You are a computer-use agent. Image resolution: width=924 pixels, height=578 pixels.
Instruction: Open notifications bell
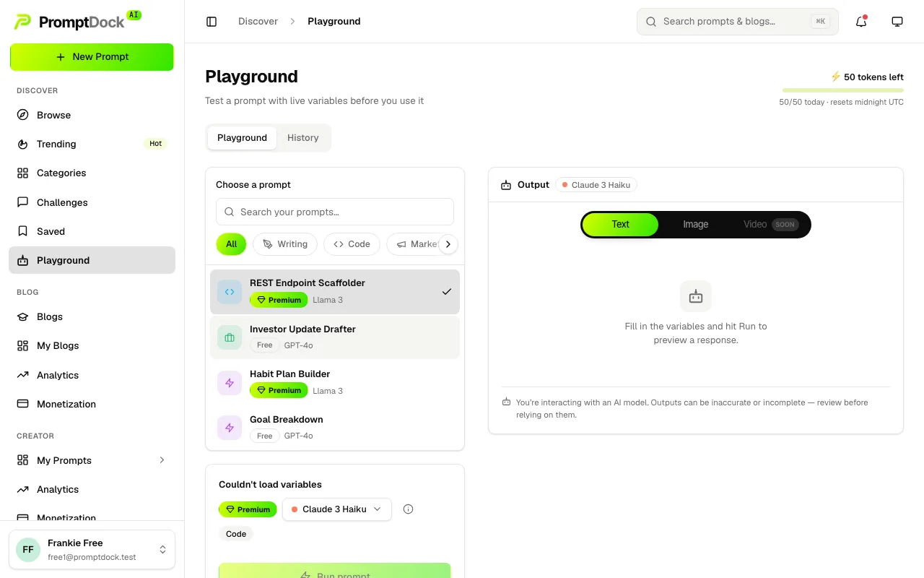(x=861, y=22)
